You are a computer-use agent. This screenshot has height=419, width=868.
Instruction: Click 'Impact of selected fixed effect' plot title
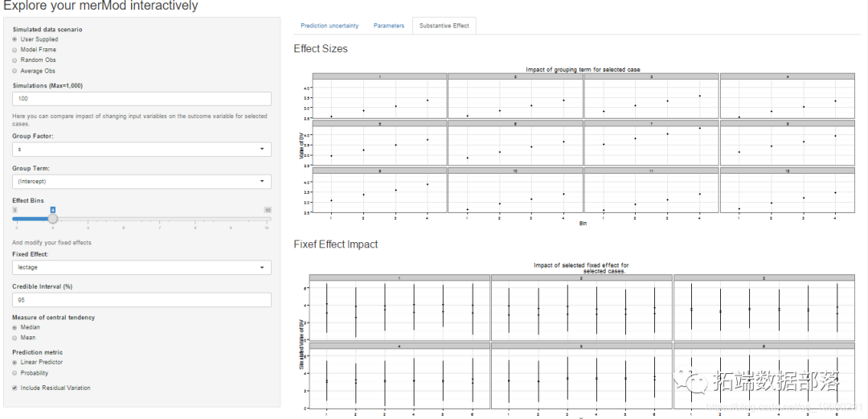pyautogui.click(x=581, y=269)
